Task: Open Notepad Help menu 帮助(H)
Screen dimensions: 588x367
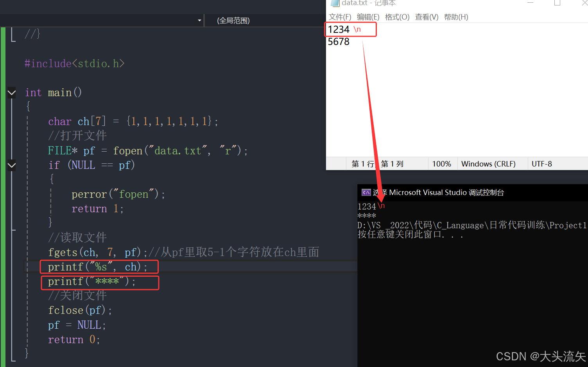Action: point(456,17)
